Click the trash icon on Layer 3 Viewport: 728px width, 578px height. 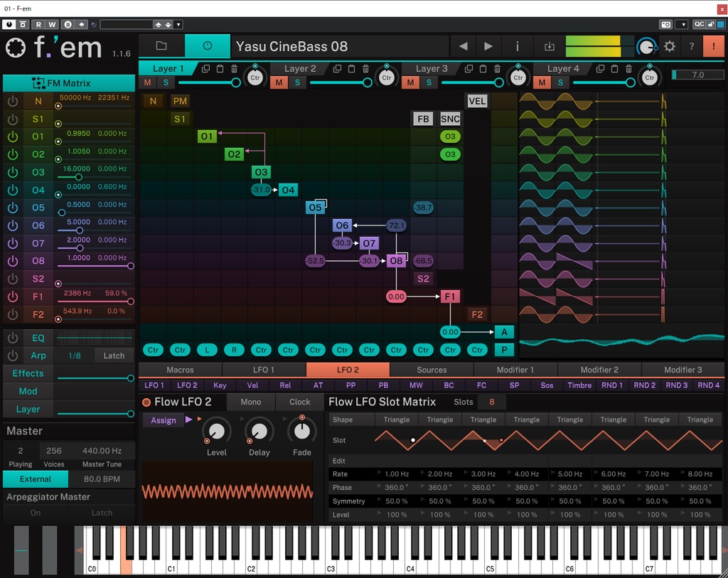498,68
